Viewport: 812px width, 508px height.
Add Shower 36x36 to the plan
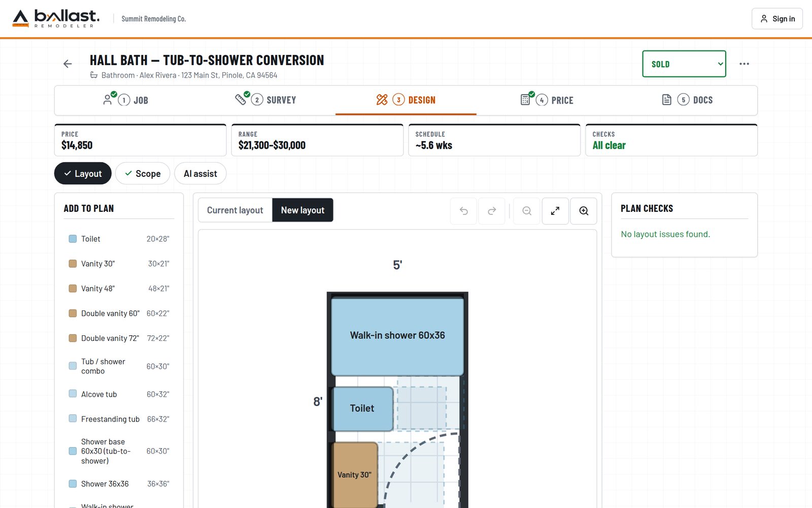[x=119, y=484]
